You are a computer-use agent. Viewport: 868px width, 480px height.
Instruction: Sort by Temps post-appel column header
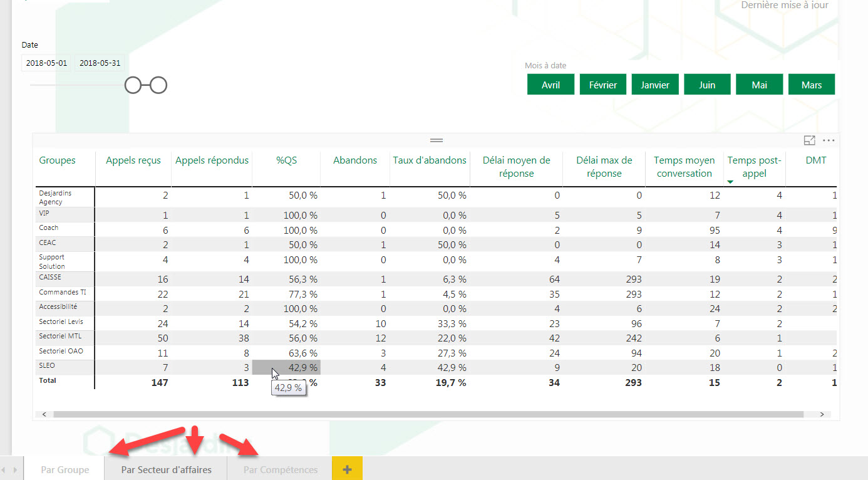coord(754,167)
